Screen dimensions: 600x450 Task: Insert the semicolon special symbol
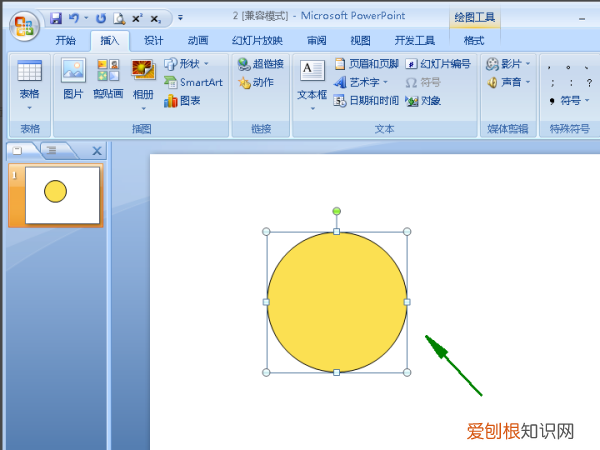552,82
